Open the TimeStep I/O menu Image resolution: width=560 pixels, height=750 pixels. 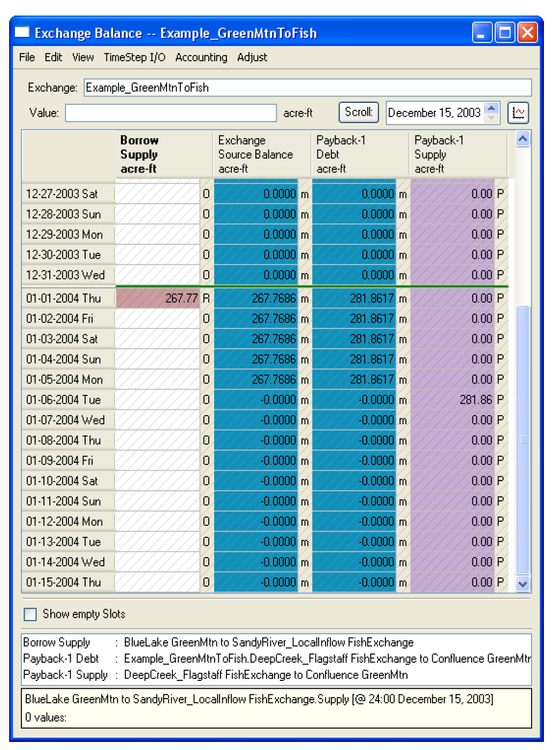(134, 57)
